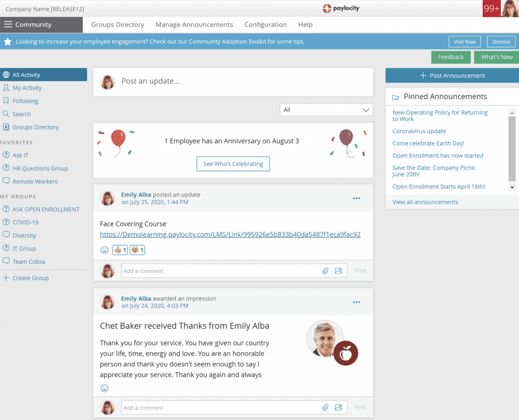The image size is (519, 420).
Task: Open the All filter dropdown
Action: pyautogui.click(x=326, y=110)
